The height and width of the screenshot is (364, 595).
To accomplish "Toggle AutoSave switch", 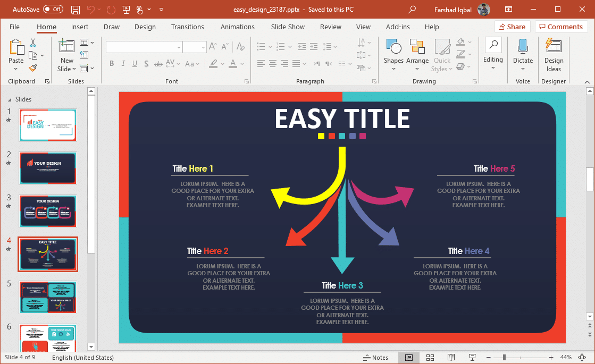I will point(53,10).
